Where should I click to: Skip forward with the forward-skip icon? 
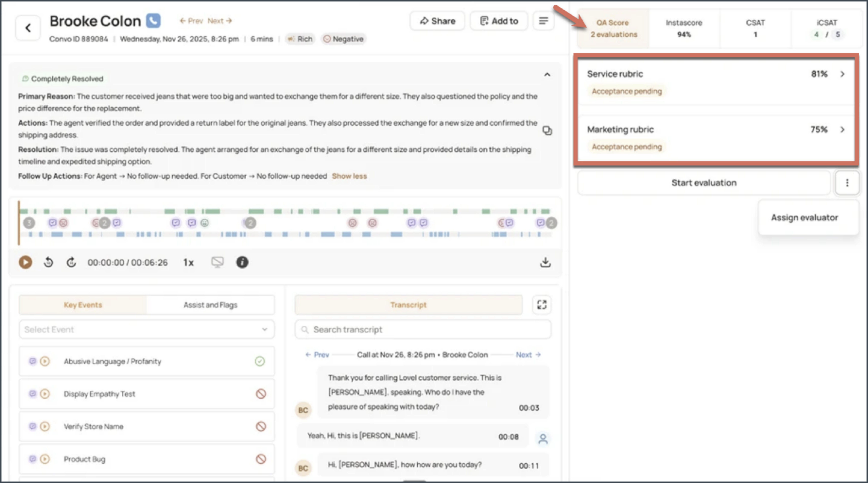click(71, 262)
